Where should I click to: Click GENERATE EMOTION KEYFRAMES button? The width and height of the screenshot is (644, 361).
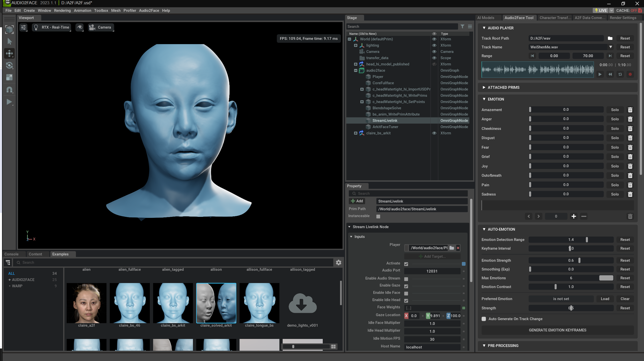coord(557,330)
